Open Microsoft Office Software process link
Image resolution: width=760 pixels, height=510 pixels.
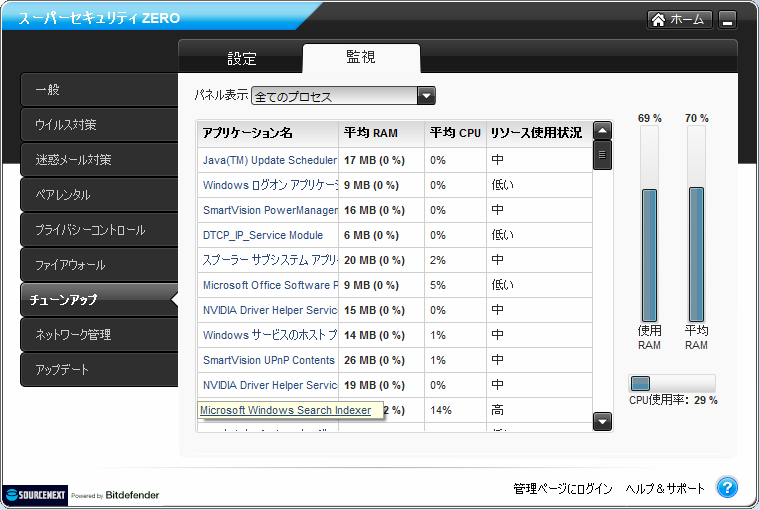270,286
